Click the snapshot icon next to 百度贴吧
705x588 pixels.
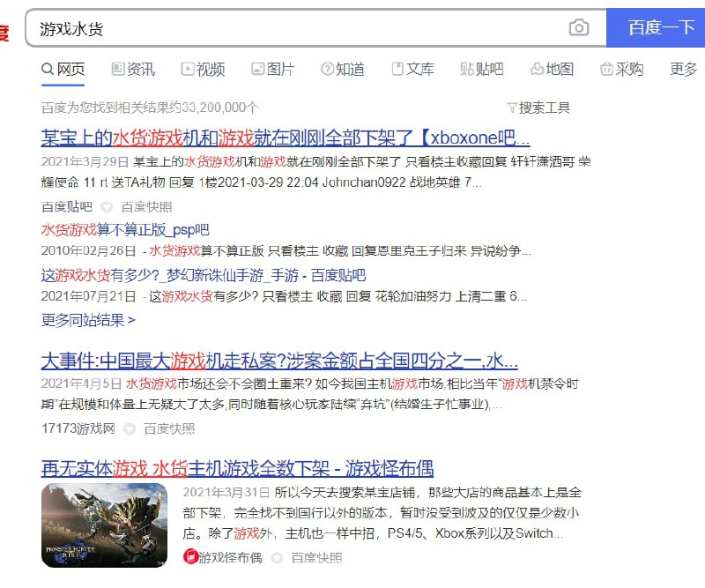(107, 207)
